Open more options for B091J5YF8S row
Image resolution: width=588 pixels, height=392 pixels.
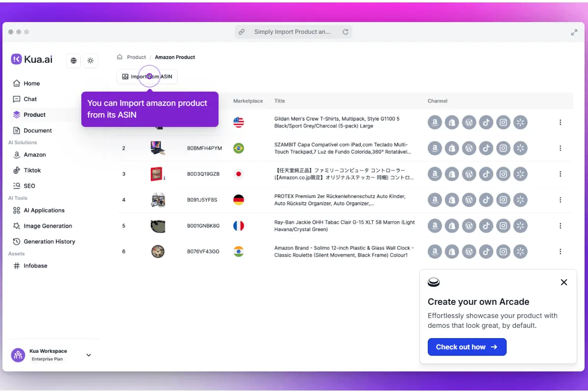pyautogui.click(x=560, y=200)
